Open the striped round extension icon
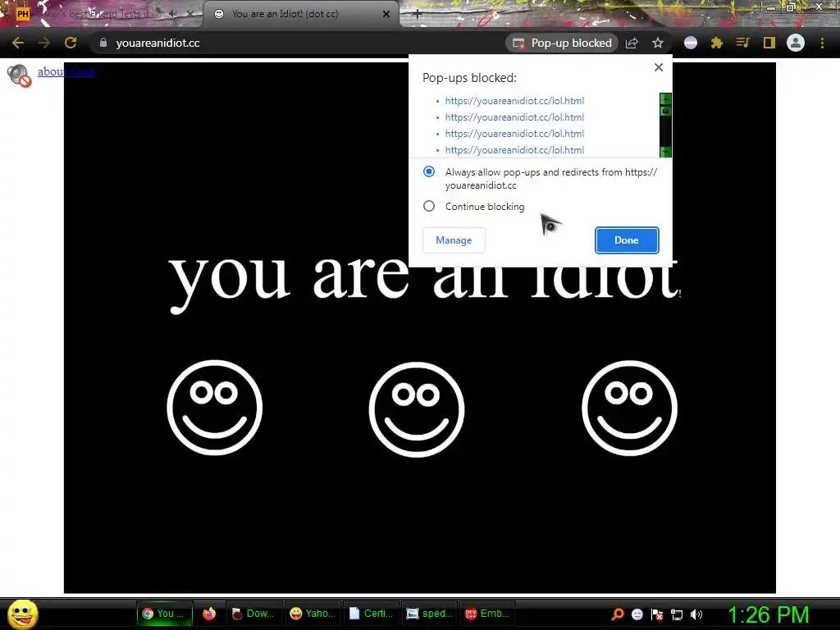 (691, 43)
